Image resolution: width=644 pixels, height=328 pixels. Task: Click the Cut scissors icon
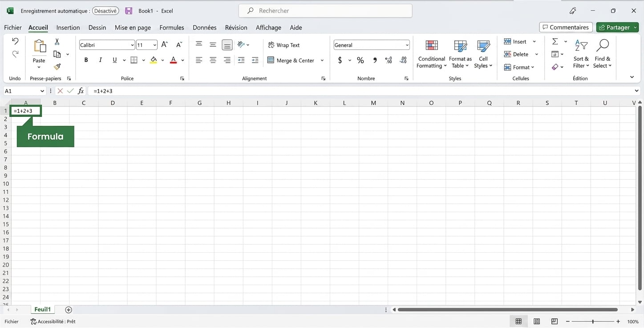click(x=57, y=41)
